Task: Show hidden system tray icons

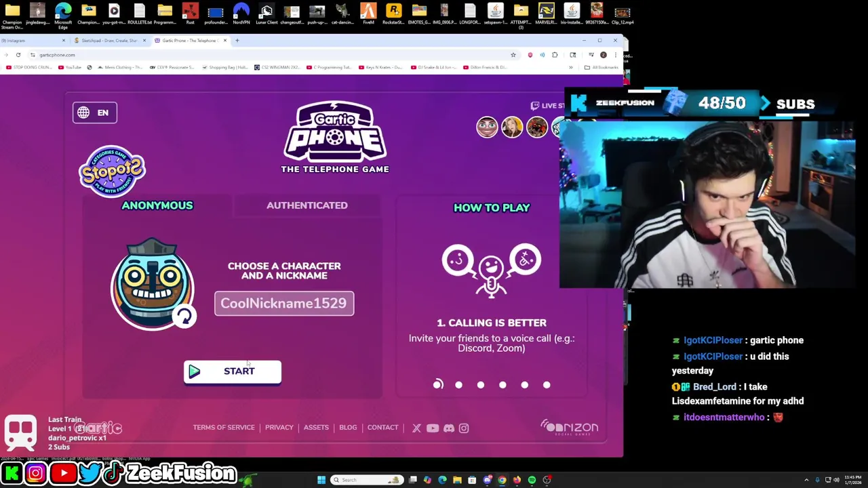Action: (x=806, y=480)
